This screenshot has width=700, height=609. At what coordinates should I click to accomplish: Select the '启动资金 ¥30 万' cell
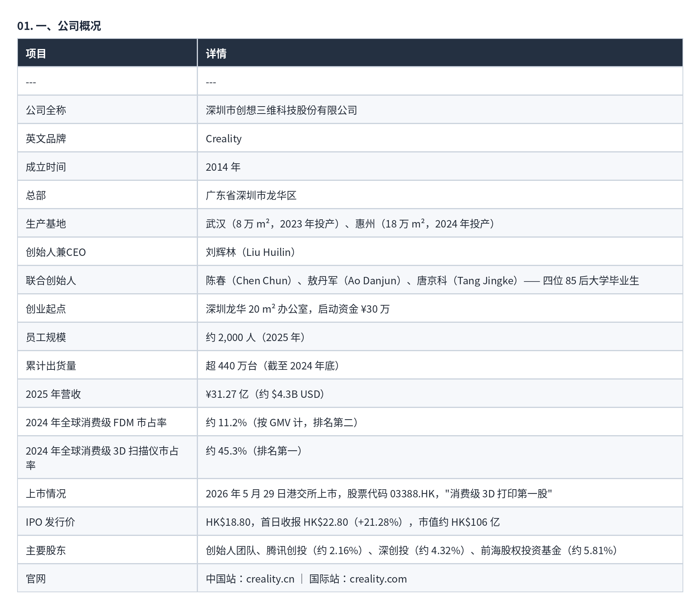[440, 308]
